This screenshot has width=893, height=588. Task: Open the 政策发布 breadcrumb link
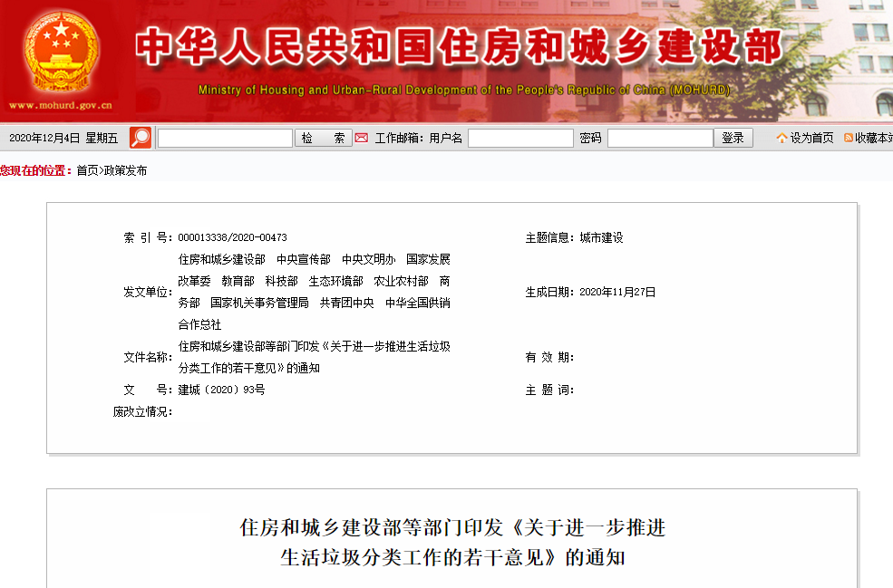[125, 170]
